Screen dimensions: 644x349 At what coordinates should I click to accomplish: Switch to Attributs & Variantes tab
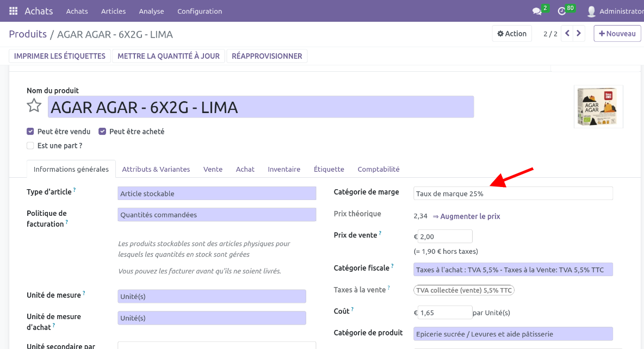tap(156, 169)
